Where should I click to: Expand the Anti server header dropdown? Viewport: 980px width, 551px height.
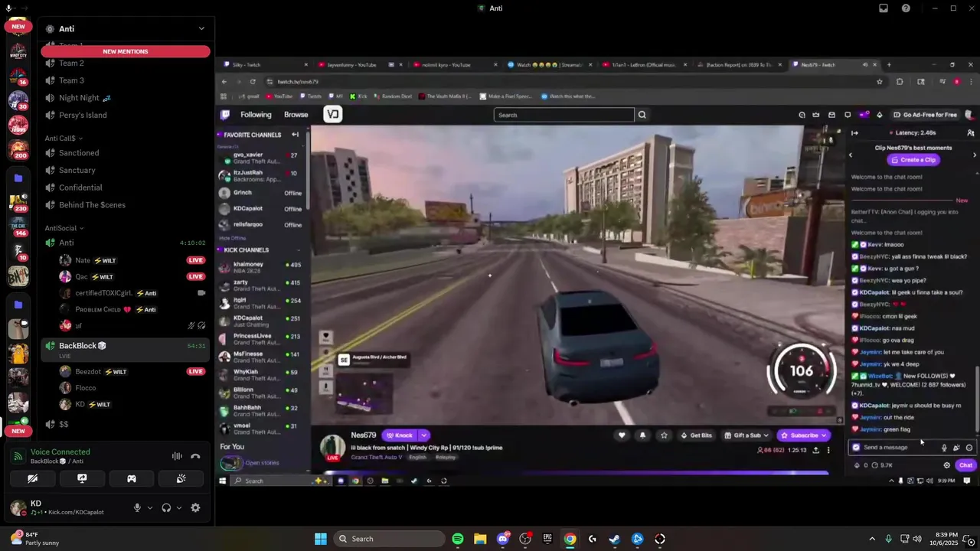201,29
